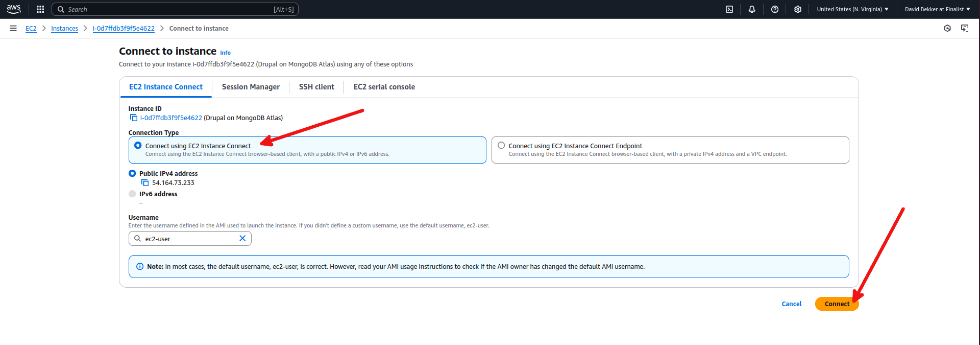Expand the hamburger navigation menu
Image resolution: width=980 pixels, height=345 pixels.
[13, 28]
